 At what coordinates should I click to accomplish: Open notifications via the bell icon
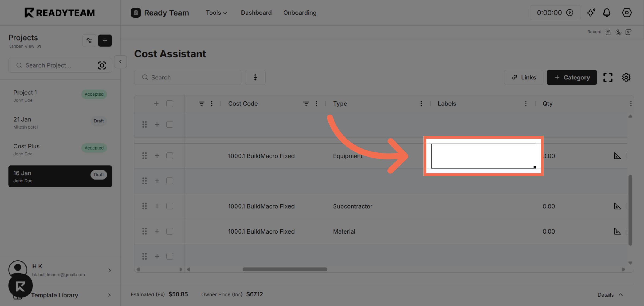pos(607,12)
